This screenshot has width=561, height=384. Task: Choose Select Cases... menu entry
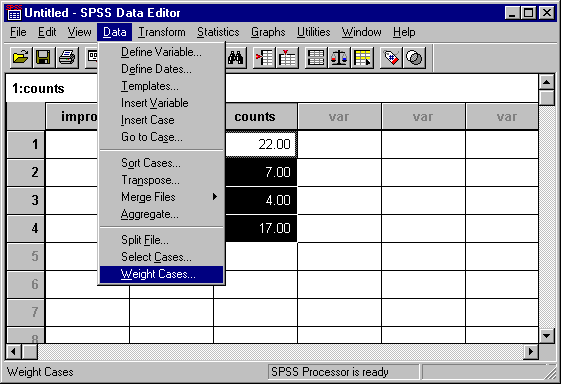tap(161, 257)
